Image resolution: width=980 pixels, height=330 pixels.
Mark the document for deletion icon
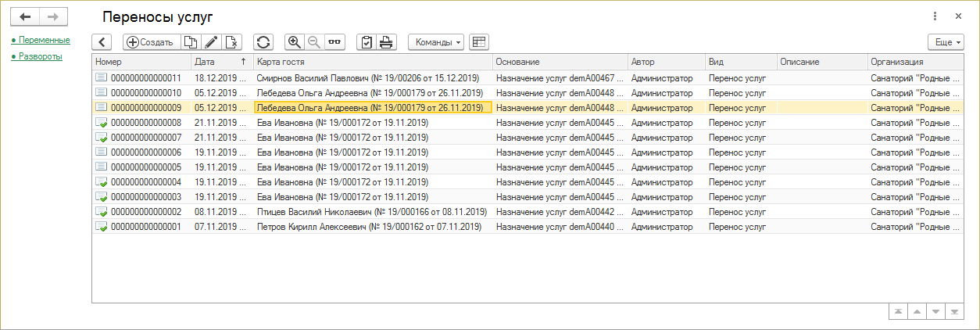click(x=233, y=42)
